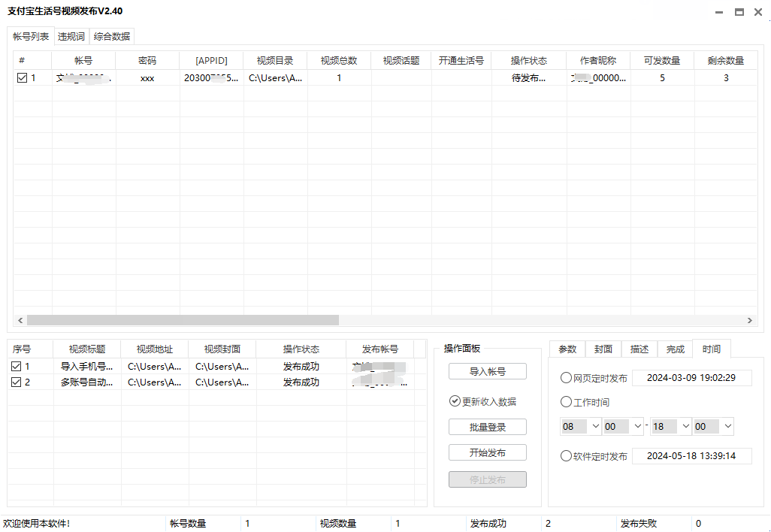Close the 支付宝生活号视频发布 window
This screenshot has height=532, width=771.
pyautogui.click(x=758, y=12)
